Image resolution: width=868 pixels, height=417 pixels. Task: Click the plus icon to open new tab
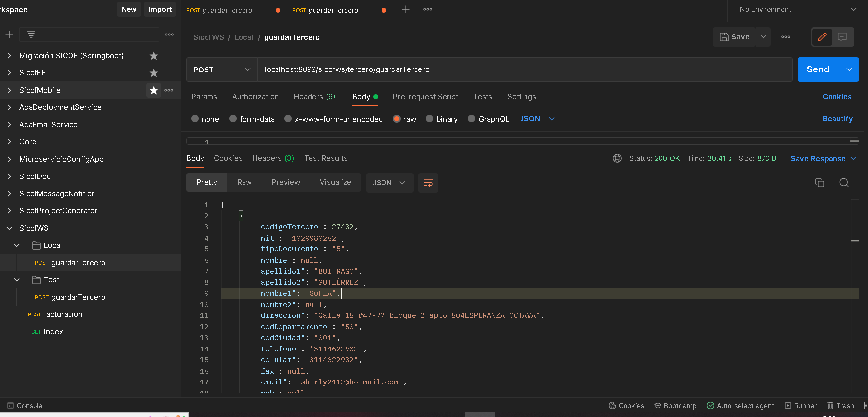point(405,9)
